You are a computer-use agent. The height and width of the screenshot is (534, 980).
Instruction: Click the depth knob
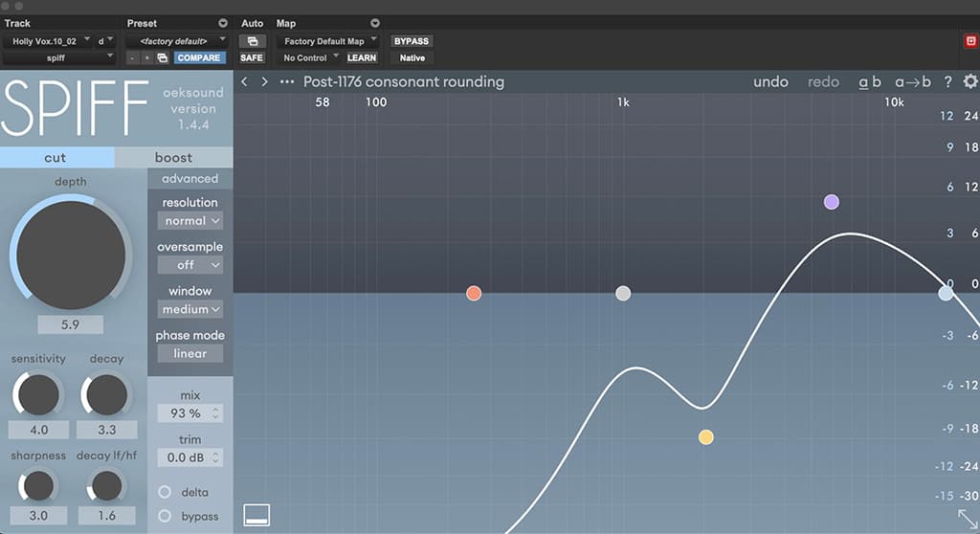click(x=71, y=255)
